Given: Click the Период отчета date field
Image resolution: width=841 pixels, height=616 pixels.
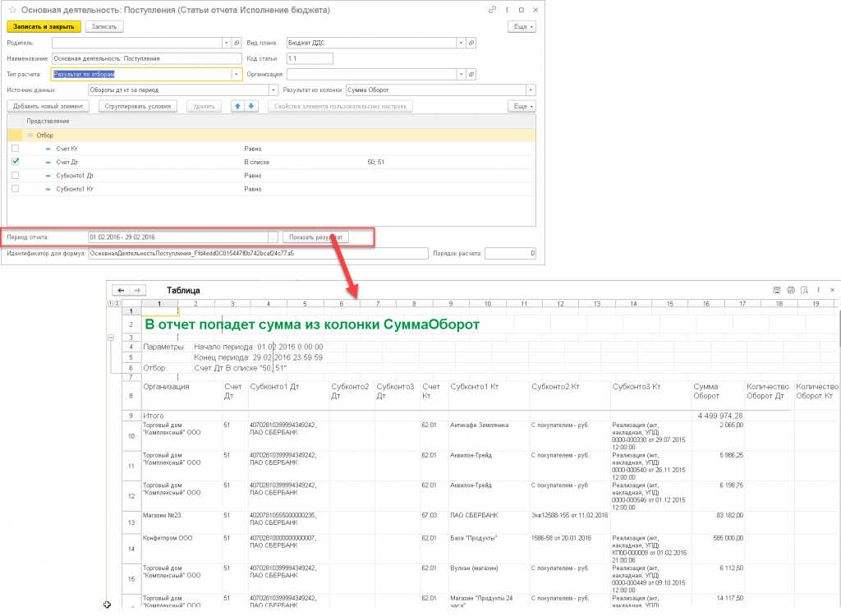Looking at the screenshot, I should [x=178, y=237].
